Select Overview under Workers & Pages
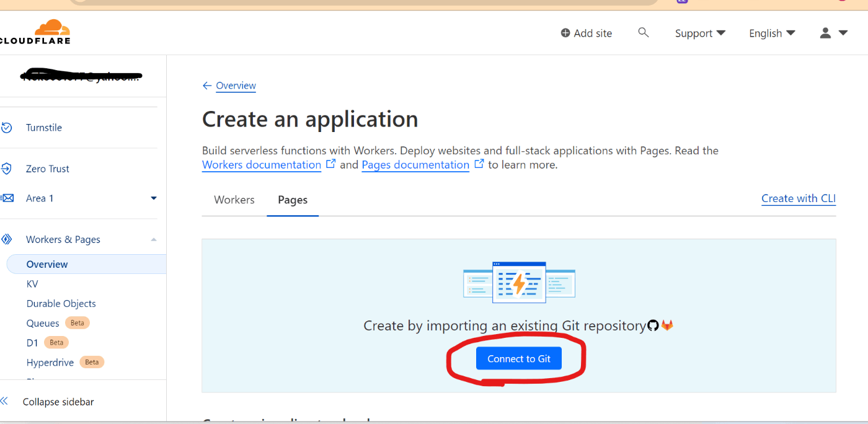Screen dimensions: 868x424 pyautogui.click(x=86, y=264)
